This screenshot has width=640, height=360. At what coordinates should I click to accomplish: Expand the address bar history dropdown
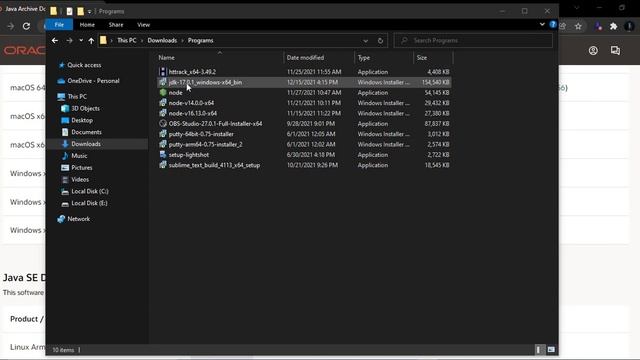tap(365, 40)
